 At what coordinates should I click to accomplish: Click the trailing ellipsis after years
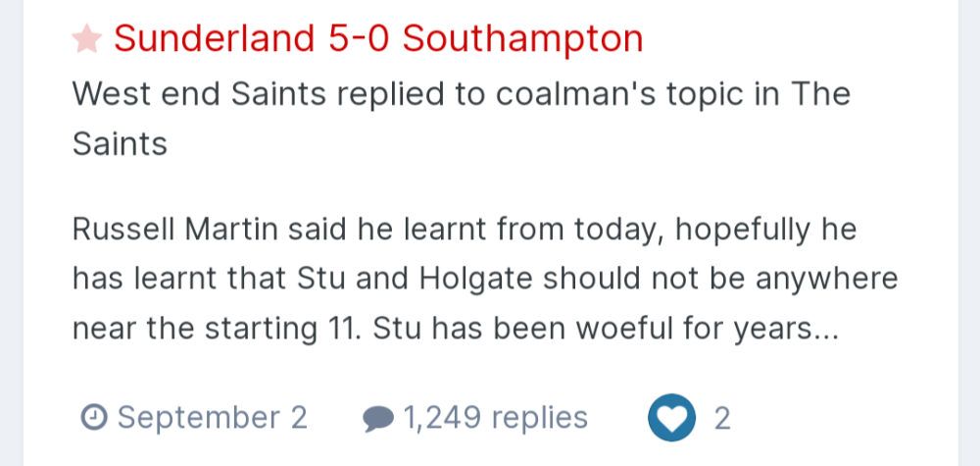(826, 330)
